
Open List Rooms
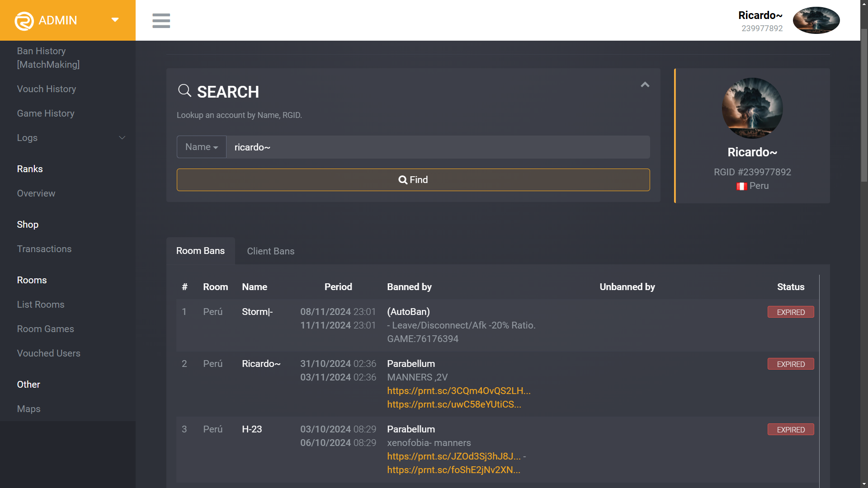coord(41,305)
